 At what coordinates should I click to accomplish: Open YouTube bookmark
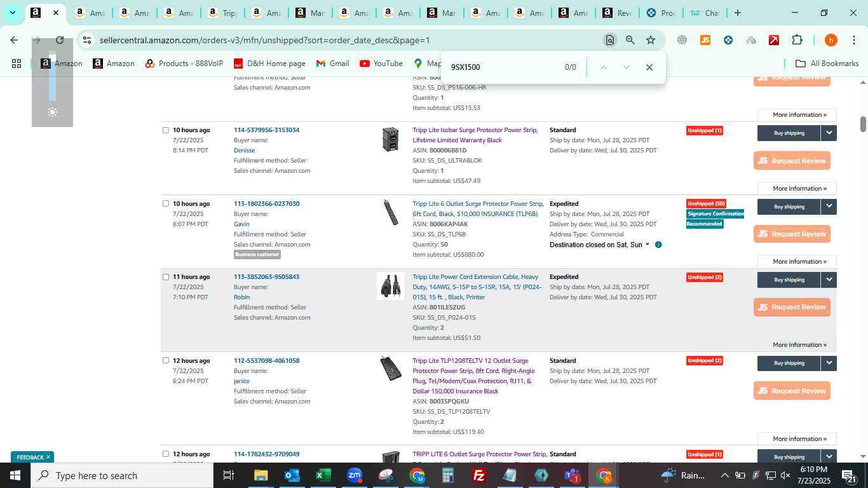tap(381, 64)
